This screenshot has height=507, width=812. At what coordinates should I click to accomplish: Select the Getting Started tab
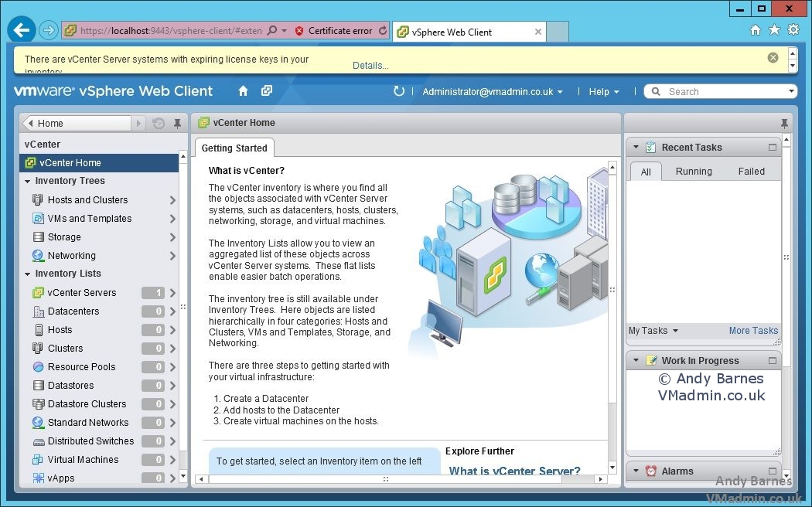pos(234,148)
